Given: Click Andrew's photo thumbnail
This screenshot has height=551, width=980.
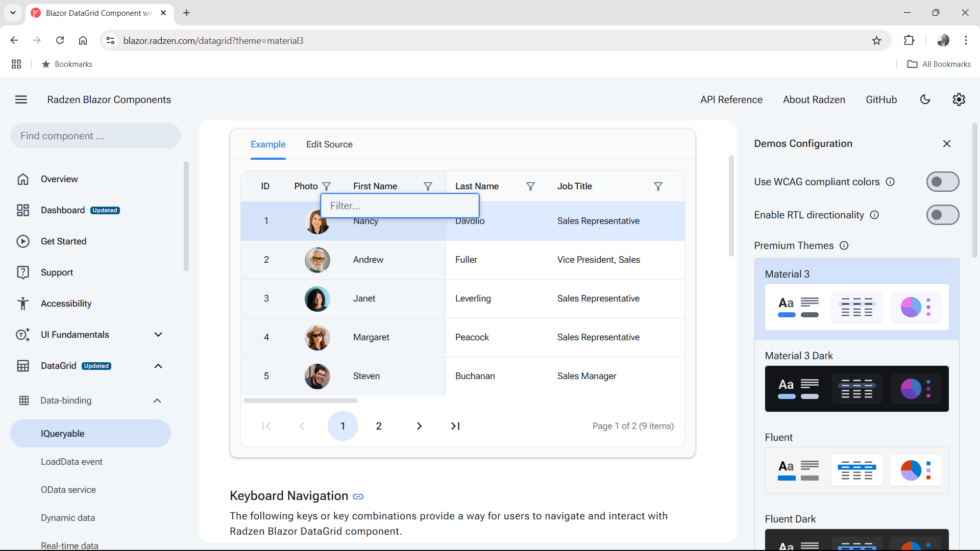Looking at the screenshot, I should [x=317, y=260].
